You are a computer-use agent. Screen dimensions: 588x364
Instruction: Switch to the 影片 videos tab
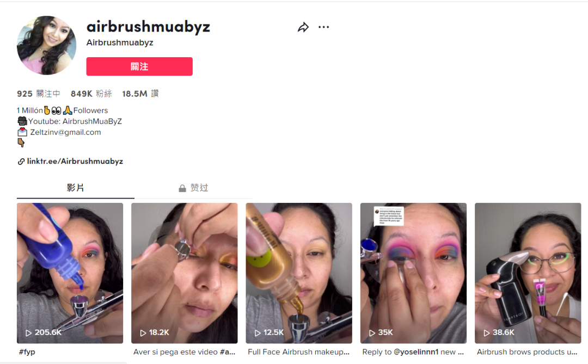[75, 188]
